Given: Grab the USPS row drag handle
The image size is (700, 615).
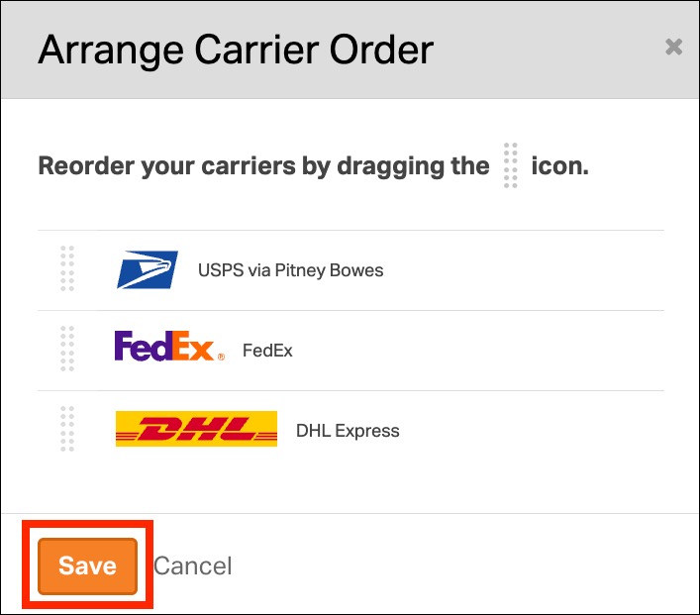Looking at the screenshot, I should (67, 269).
